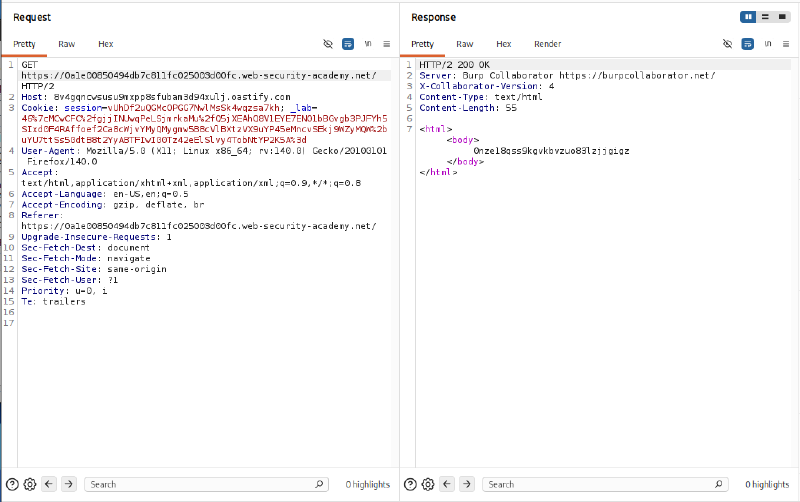This screenshot has width=800, height=502.
Task: Open help icon below Request panel
Action: (12, 484)
